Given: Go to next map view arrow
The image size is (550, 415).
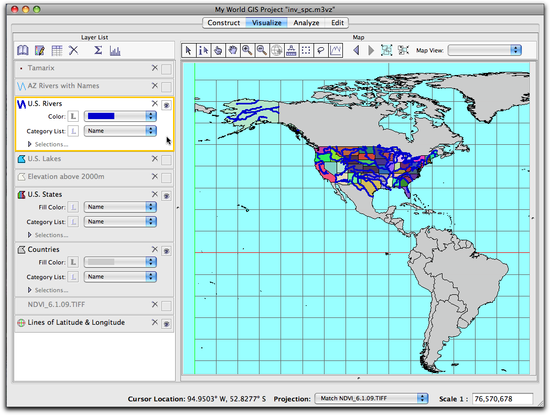Looking at the screenshot, I should (371, 51).
